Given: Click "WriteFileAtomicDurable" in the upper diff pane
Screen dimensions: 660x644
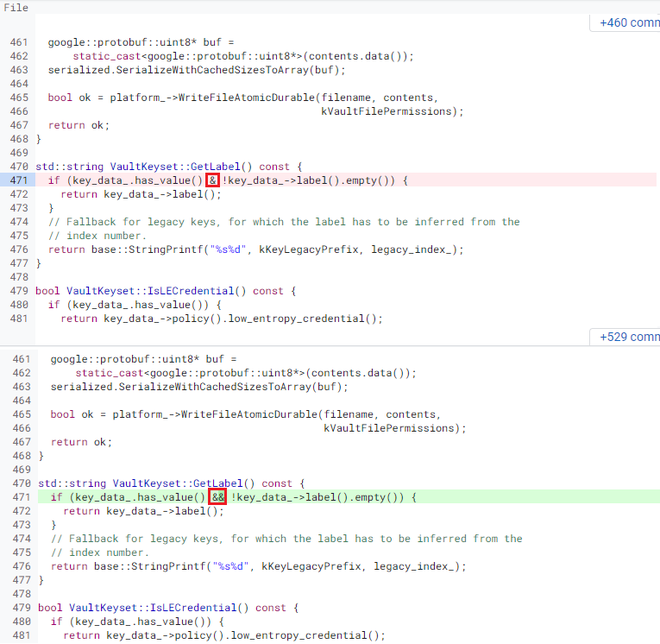Looking at the screenshot, I should tap(248, 98).
